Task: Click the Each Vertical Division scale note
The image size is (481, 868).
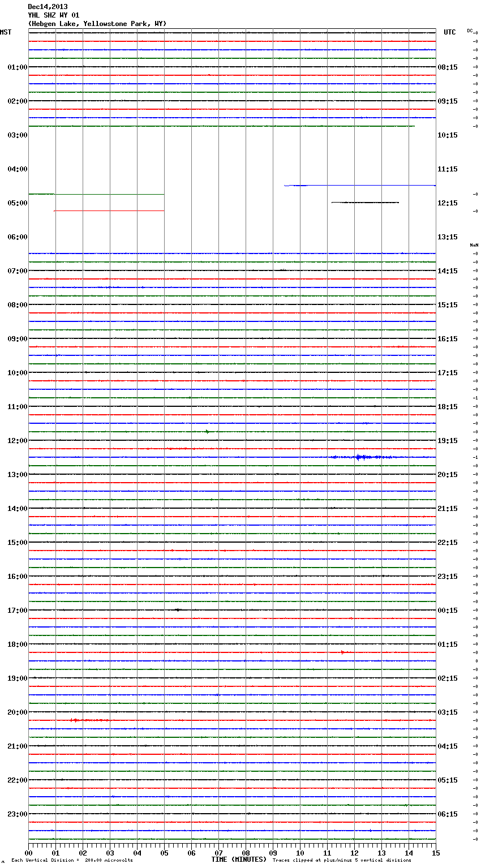Action: tap(72, 861)
